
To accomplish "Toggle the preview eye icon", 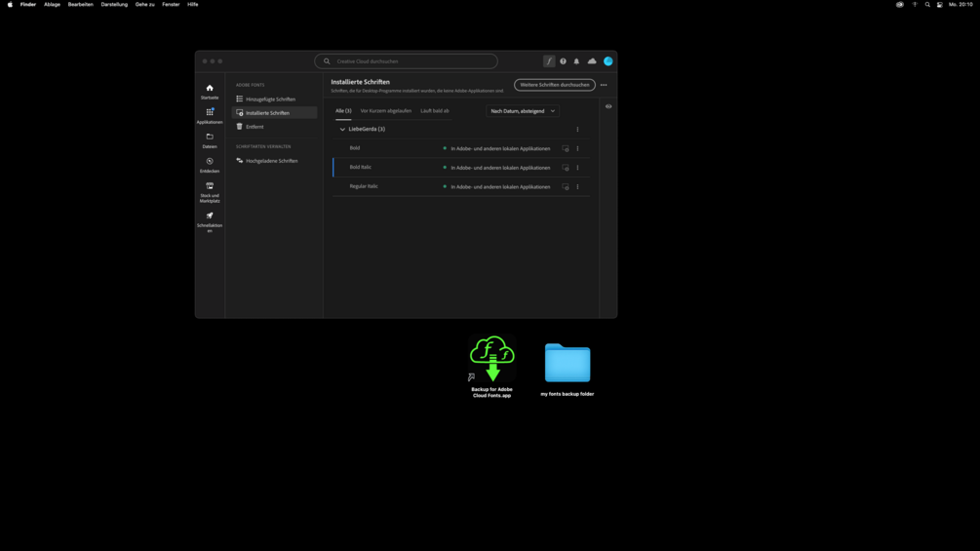I will point(608,106).
